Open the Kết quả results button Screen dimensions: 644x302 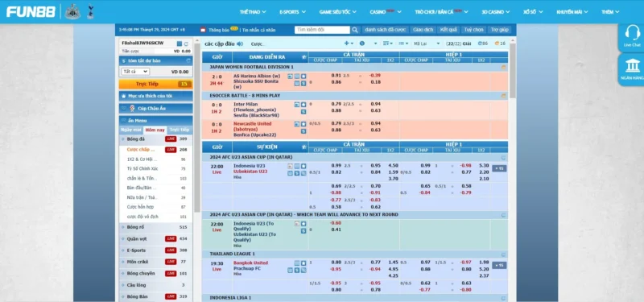[448, 30]
